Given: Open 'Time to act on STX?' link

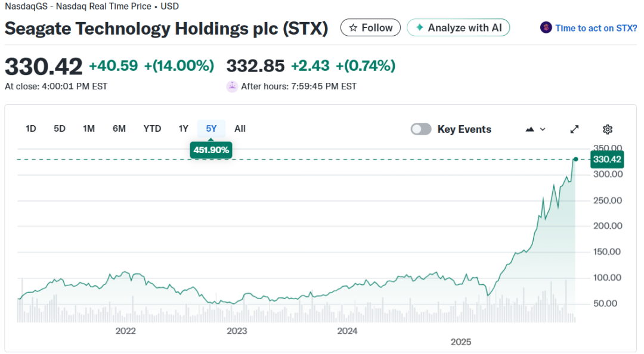Looking at the screenshot, I should pos(596,28).
